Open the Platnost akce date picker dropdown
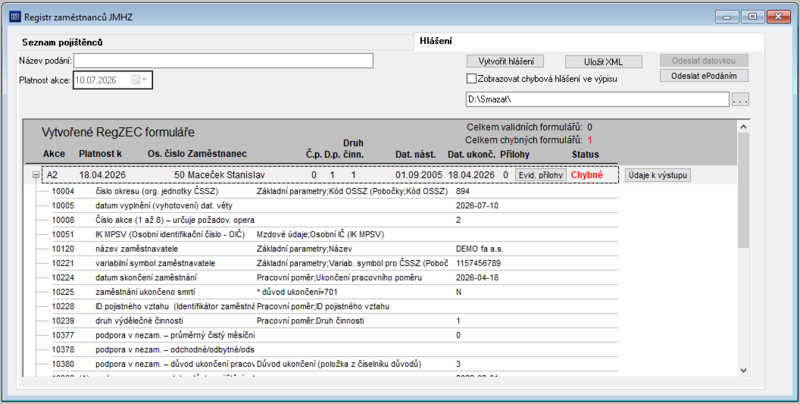Image resolution: width=800 pixels, height=404 pixels. coord(139,80)
